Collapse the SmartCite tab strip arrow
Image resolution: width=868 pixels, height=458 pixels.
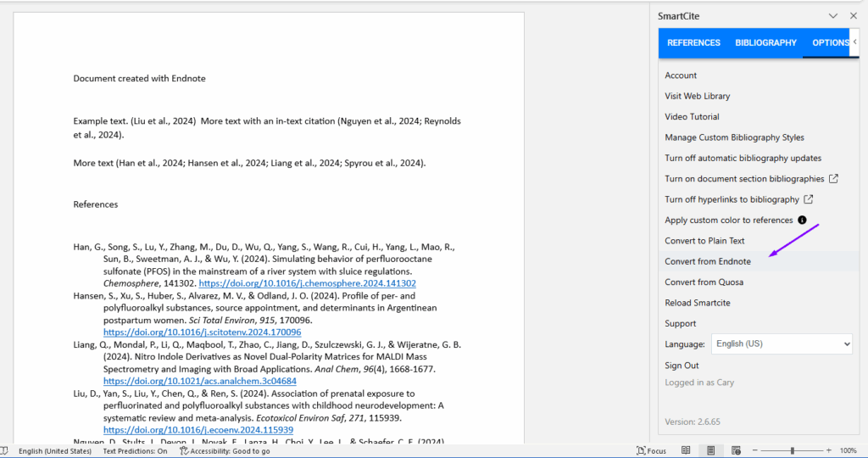click(854, 42)
